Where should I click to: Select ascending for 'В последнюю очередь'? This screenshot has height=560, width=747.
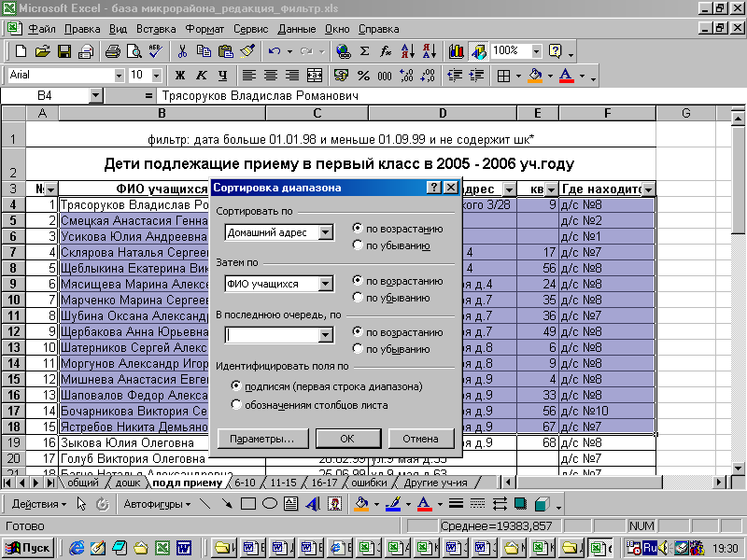358,331
